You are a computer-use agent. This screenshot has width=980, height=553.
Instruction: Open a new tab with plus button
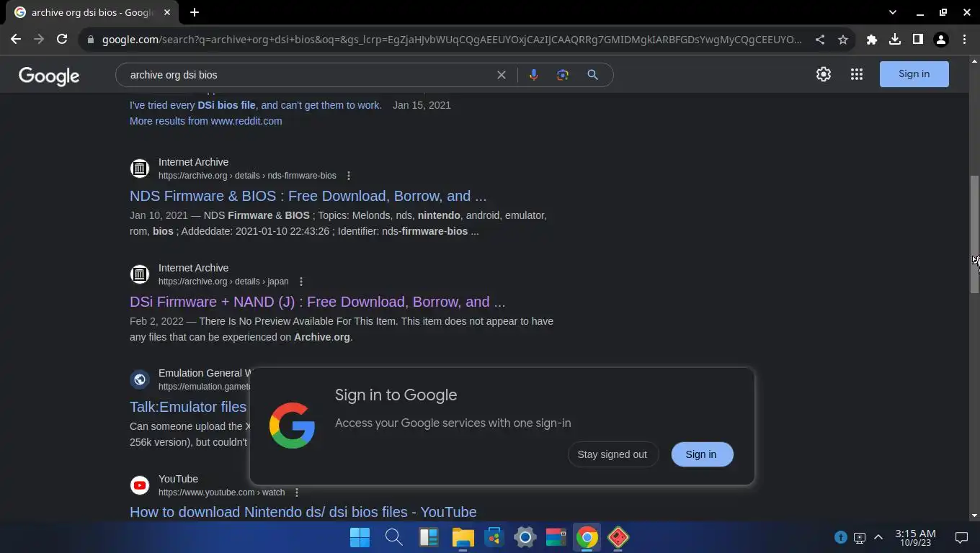195,12
